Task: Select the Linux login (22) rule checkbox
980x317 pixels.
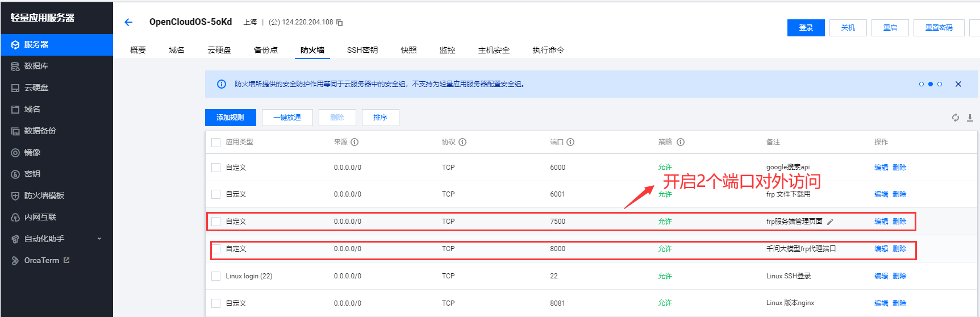Action: 216,276
